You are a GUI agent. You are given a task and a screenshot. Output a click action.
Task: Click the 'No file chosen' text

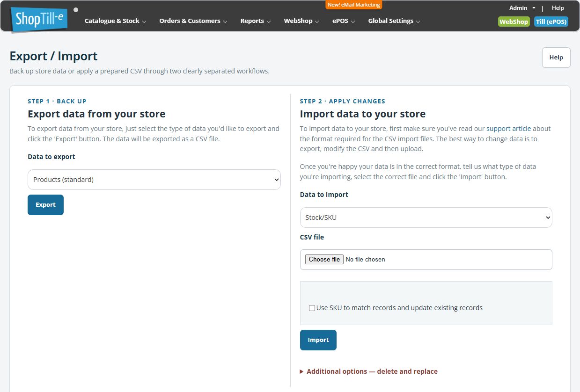coord(365,259)
